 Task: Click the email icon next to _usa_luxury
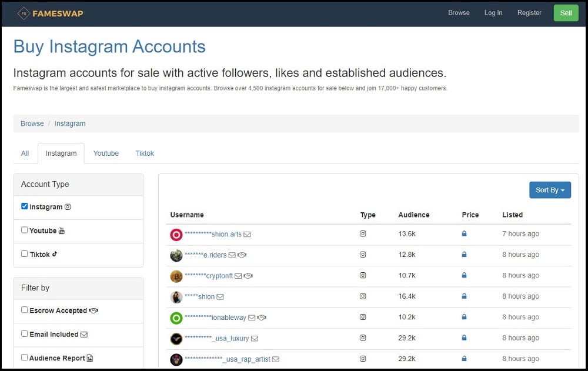pos(255,338)
